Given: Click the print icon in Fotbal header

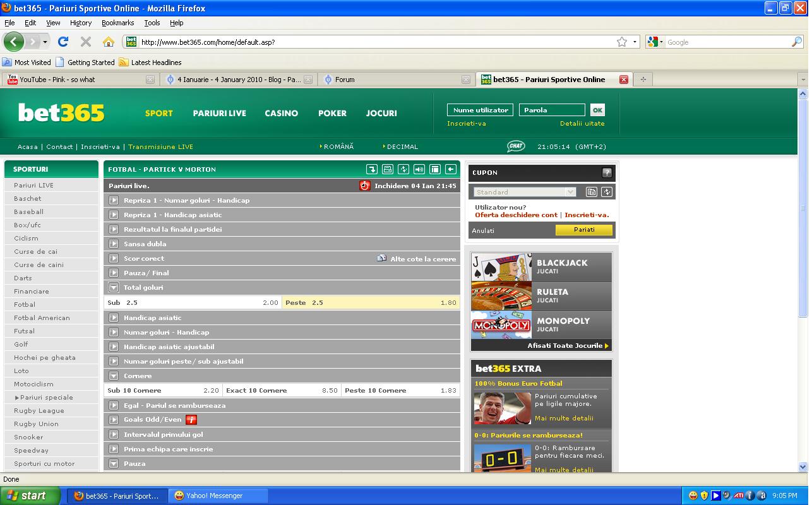Looking at the screenshot, I should 388,169.
